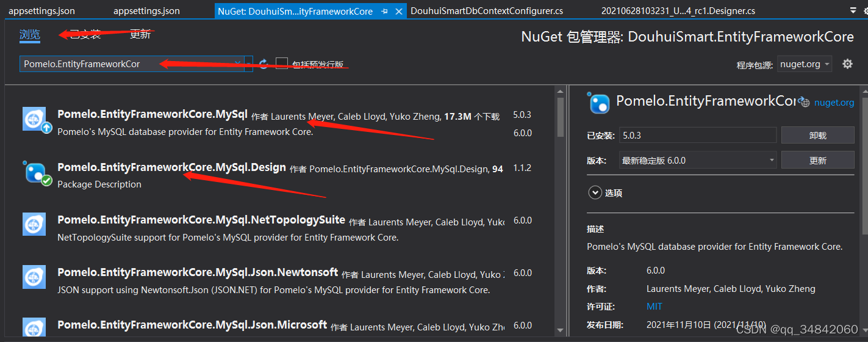Click the package list scrollbar up arrow
Screen dimensions: 868x342
point(561,92)
